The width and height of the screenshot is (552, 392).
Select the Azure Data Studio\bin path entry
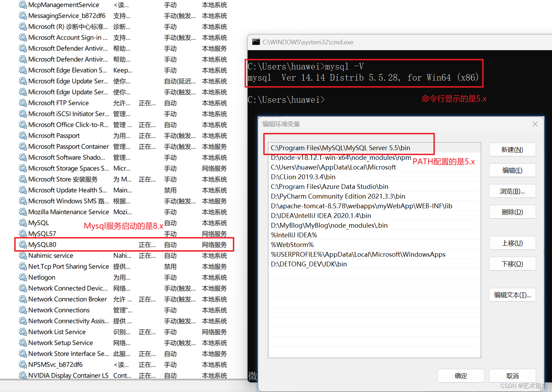coord(375,186)
